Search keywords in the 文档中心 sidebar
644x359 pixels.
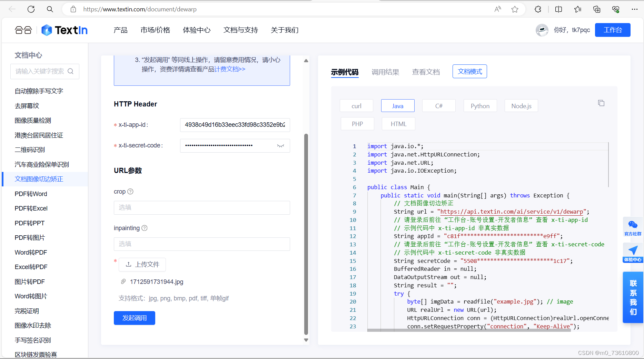click(44, 71)
